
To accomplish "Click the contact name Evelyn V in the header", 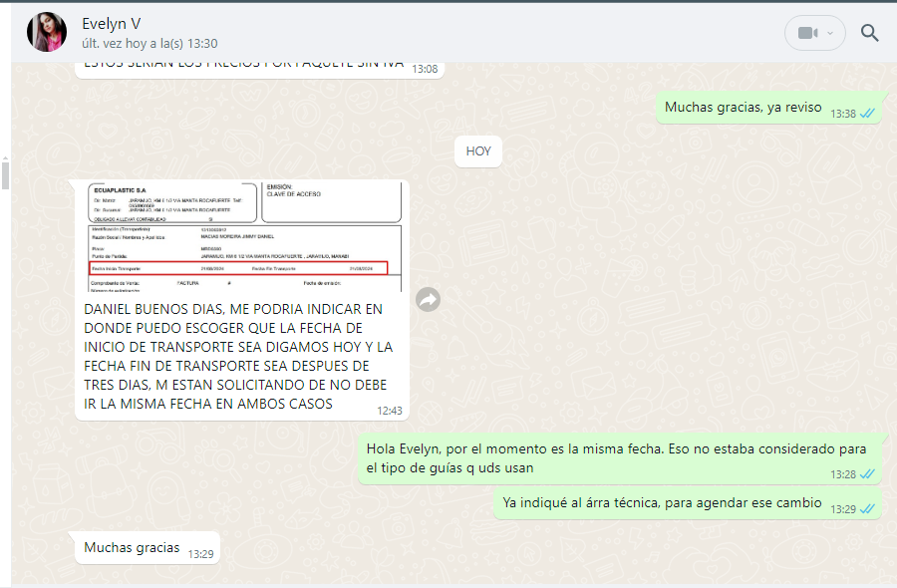I will [111, 24].
